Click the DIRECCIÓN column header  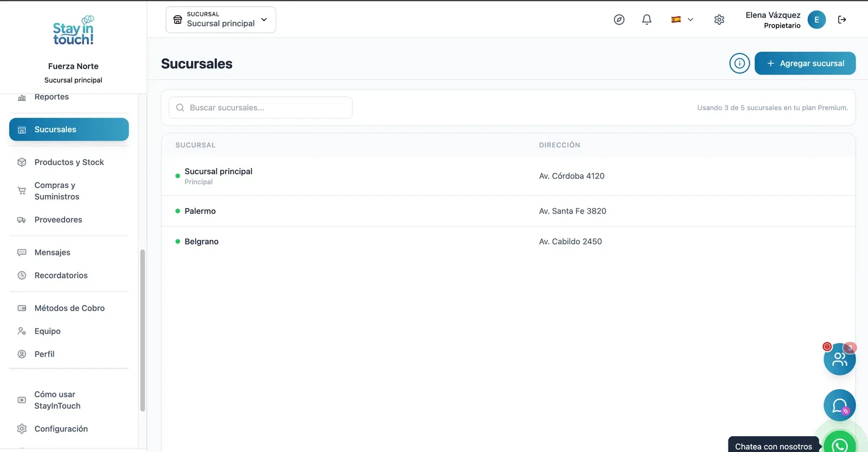pos(559,145)
